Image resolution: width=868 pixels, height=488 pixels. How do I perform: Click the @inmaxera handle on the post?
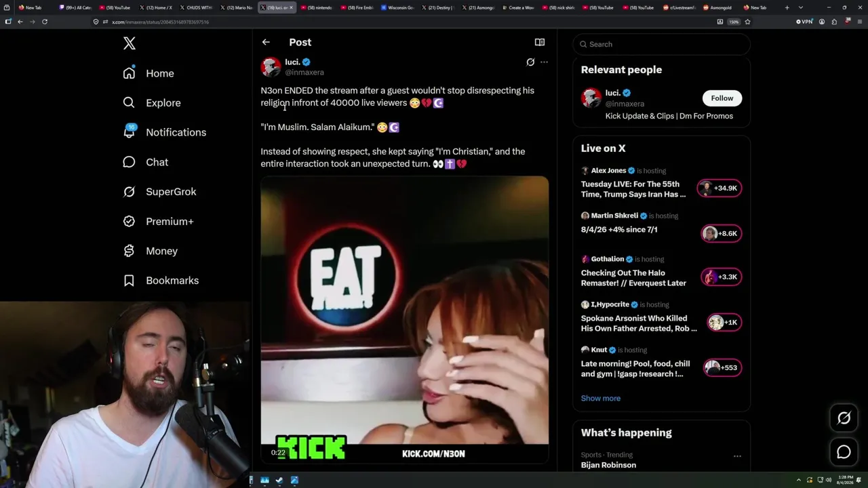(x=304, y=73)
